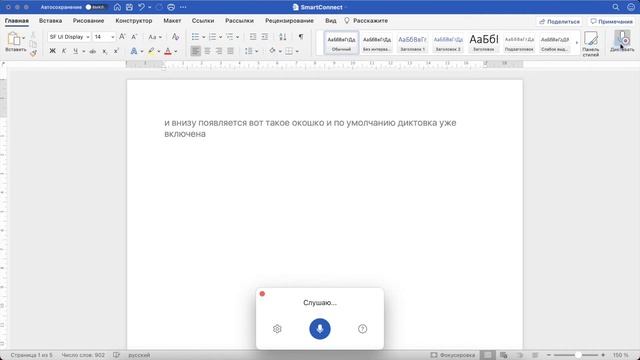Open the Панель стилей pane
640x360 pixels.
[591, 43]
